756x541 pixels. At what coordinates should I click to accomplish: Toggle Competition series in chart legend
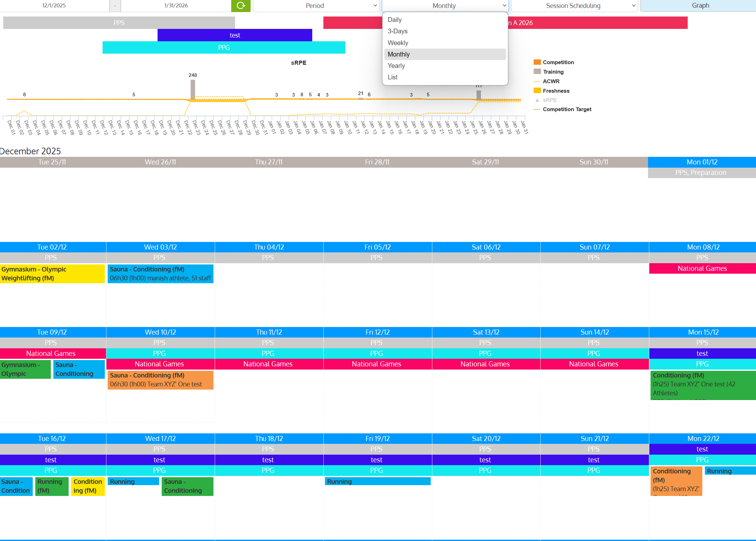[x=558, y=62]
